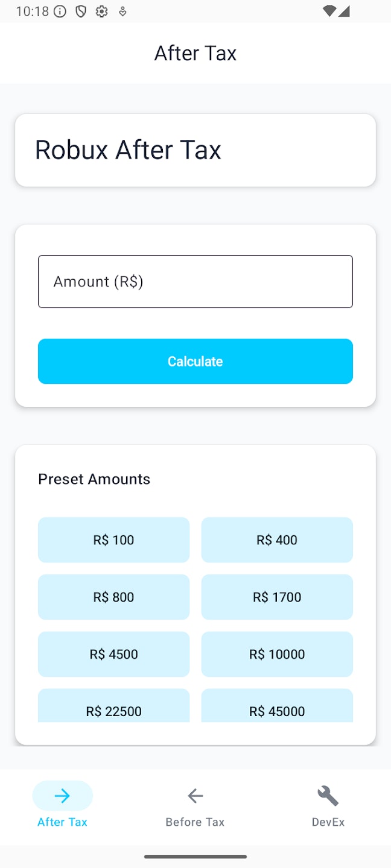Select the R$ 4500 preset
The height and width of the screenshot is (868, 391).
click(x=113, y=654)
